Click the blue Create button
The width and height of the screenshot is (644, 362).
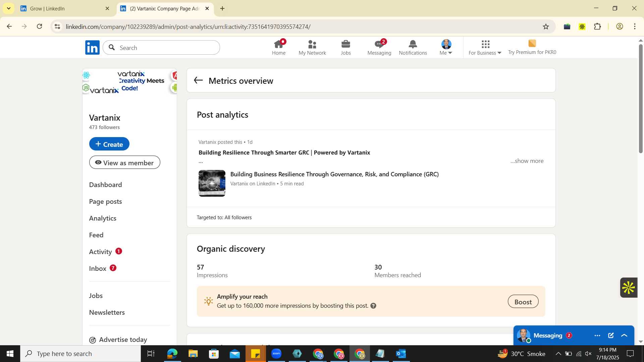coord(109,144)
